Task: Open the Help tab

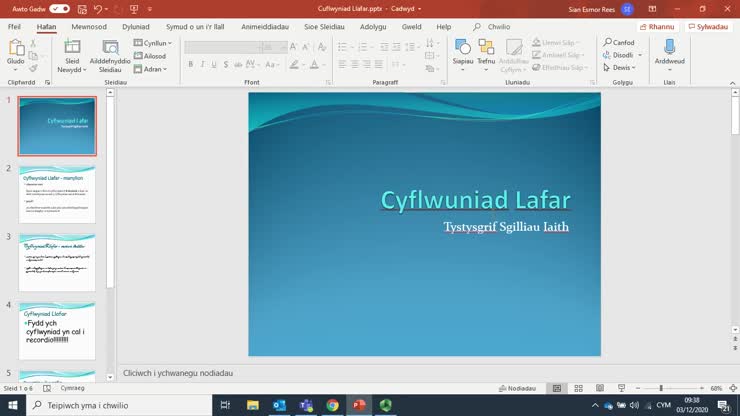Action: pos(444,27)
